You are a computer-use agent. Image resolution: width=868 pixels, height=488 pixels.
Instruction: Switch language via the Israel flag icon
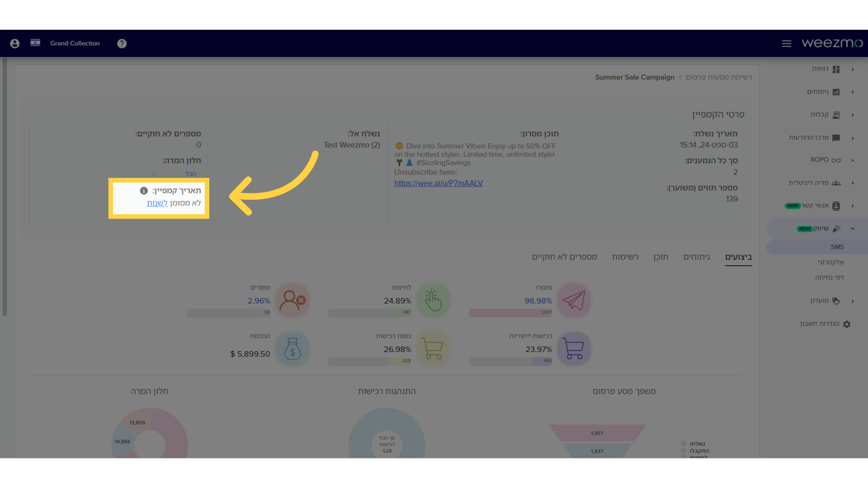[35, 43]
